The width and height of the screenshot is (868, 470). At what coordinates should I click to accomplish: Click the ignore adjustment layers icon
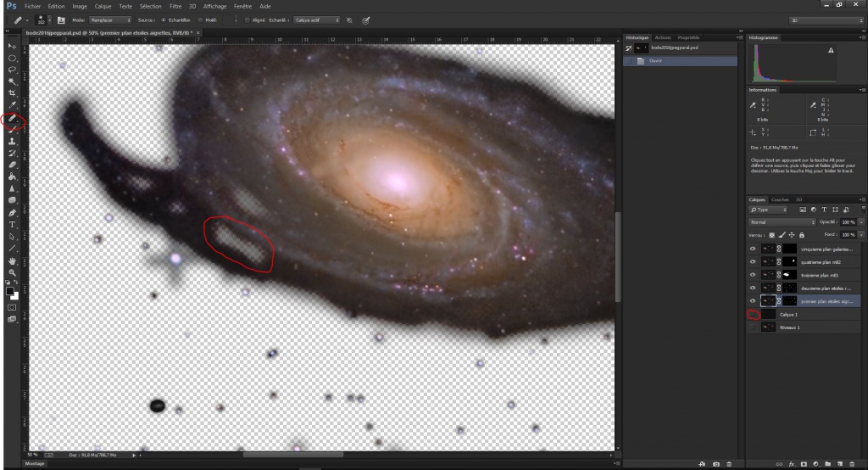[x=349, y=20]
